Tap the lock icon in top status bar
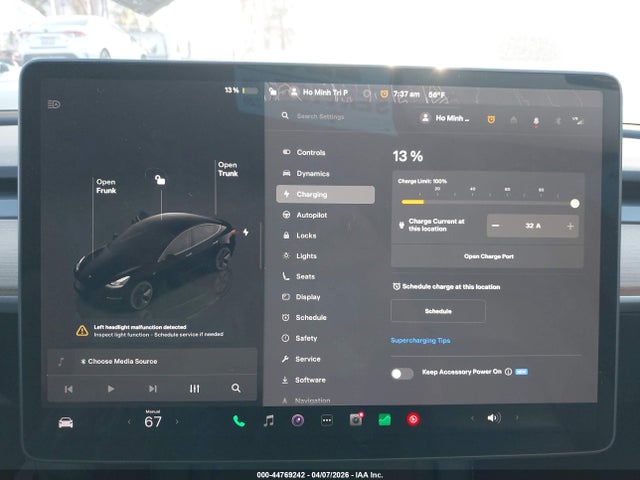640x480 pixels. [273, 91]
